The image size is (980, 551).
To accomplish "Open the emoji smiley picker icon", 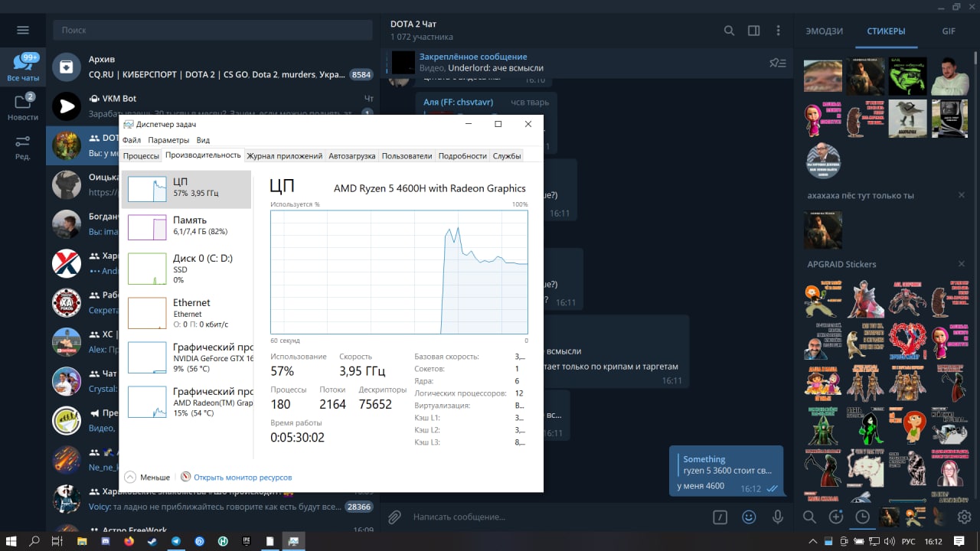I will click(749, 517).
